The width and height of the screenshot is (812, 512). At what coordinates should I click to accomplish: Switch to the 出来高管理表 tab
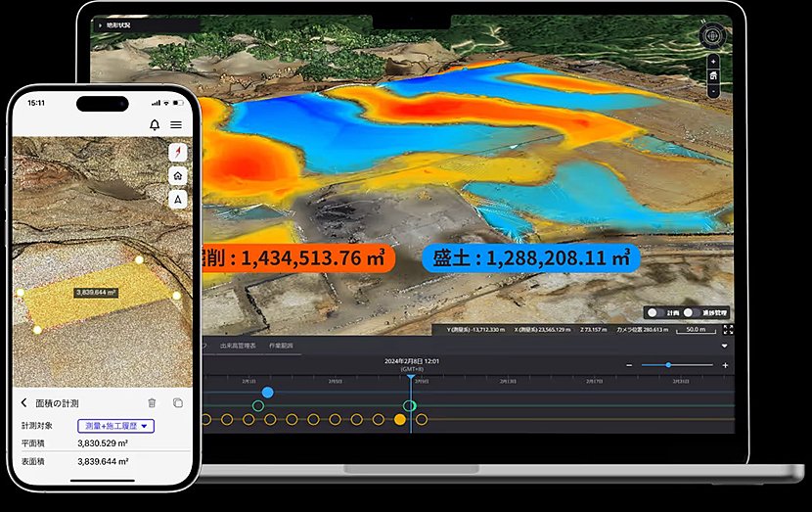(x=238, y=346)
